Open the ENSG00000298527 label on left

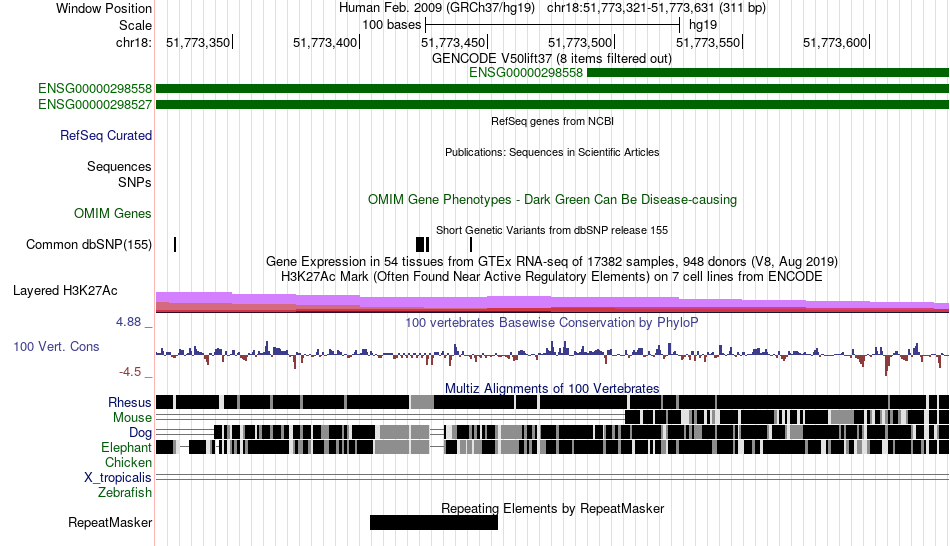coord(95,104)
